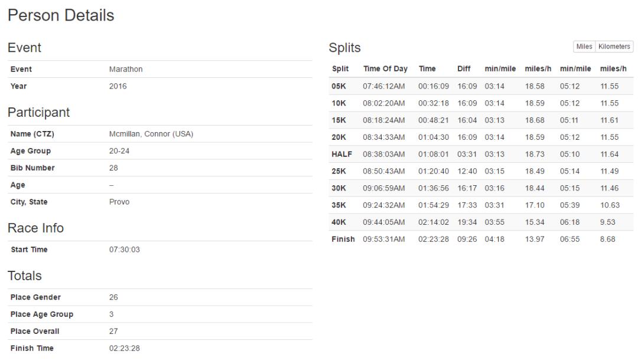Select participant name Mcmillan, Connor (USA)
This screenshot has width=638, height=364.
click(151, 134)
